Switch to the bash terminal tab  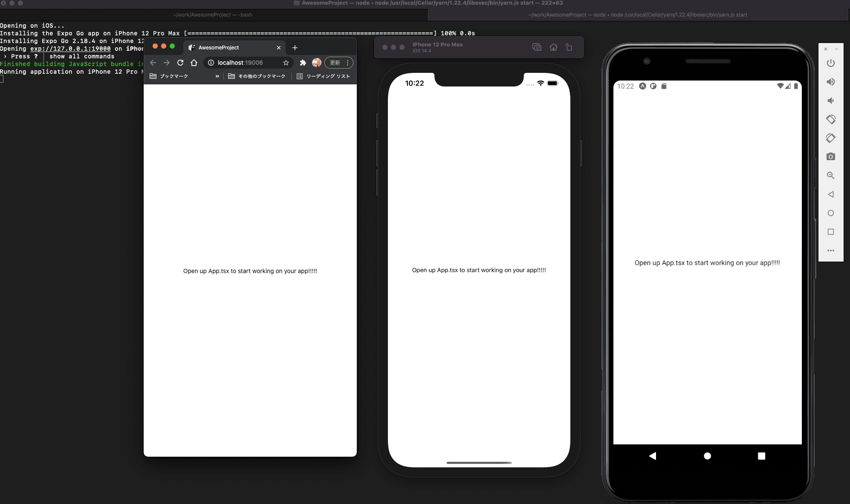[x=213, y=15]
